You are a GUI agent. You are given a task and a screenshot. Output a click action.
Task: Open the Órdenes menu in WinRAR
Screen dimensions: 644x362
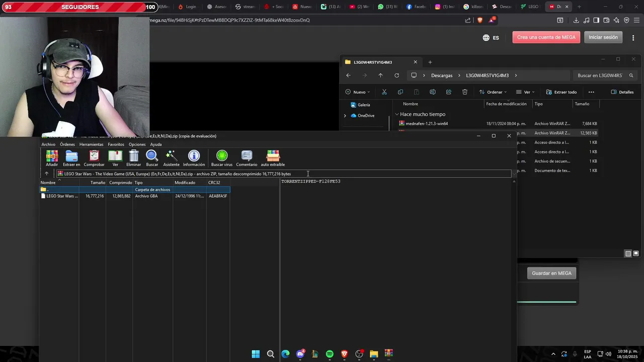coord(67,144)
